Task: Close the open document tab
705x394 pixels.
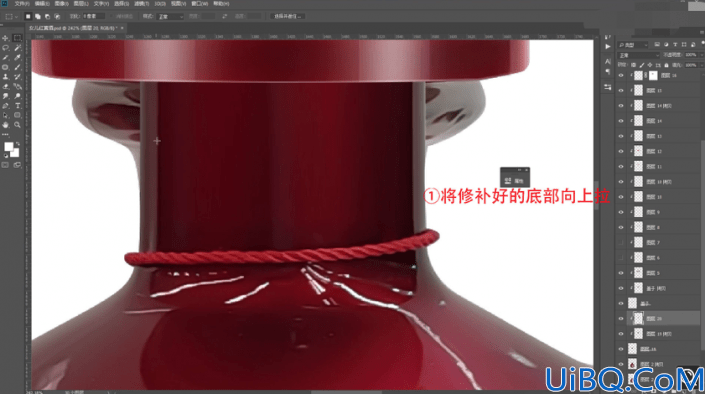Action: [x=122, y=28]
